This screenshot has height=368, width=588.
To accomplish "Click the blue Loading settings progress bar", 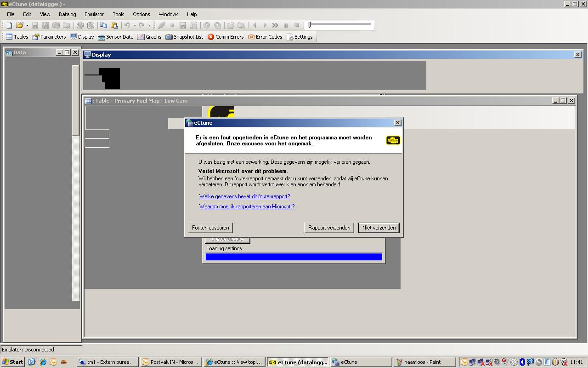I will coord(294,257).
